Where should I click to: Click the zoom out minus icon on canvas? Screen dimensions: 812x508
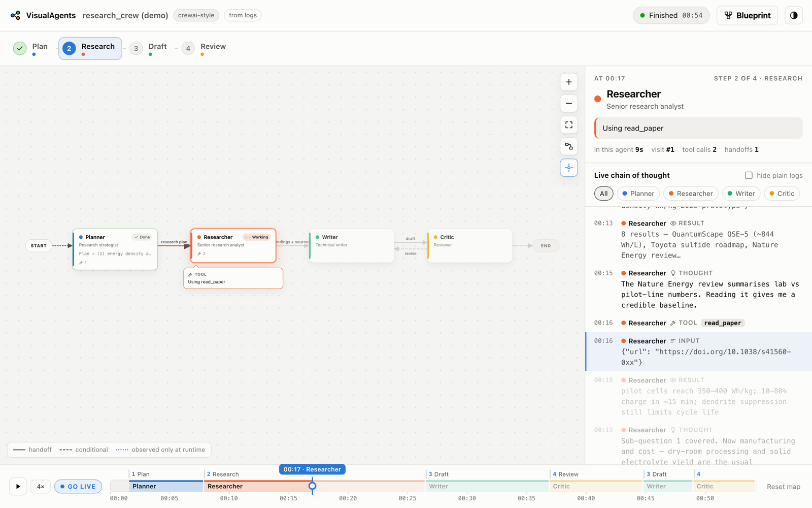click(569, 104)
